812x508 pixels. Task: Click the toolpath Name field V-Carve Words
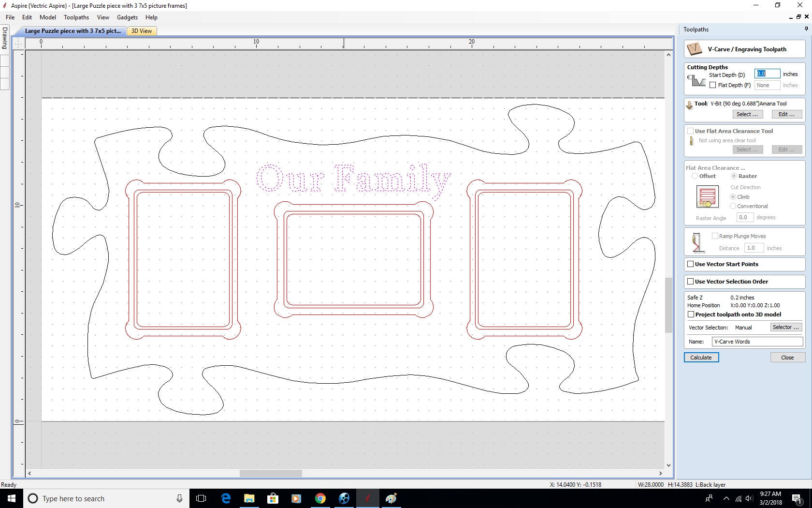[757, 342]
